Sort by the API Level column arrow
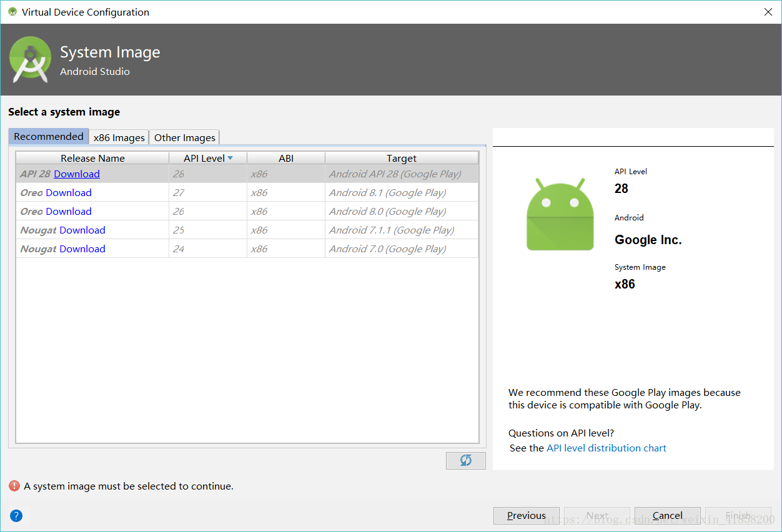 [230, 158]
